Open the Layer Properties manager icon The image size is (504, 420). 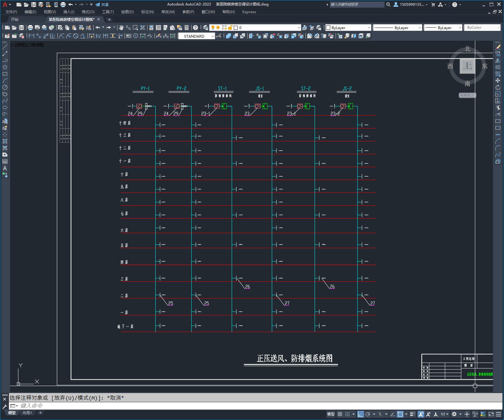point(206,28)
